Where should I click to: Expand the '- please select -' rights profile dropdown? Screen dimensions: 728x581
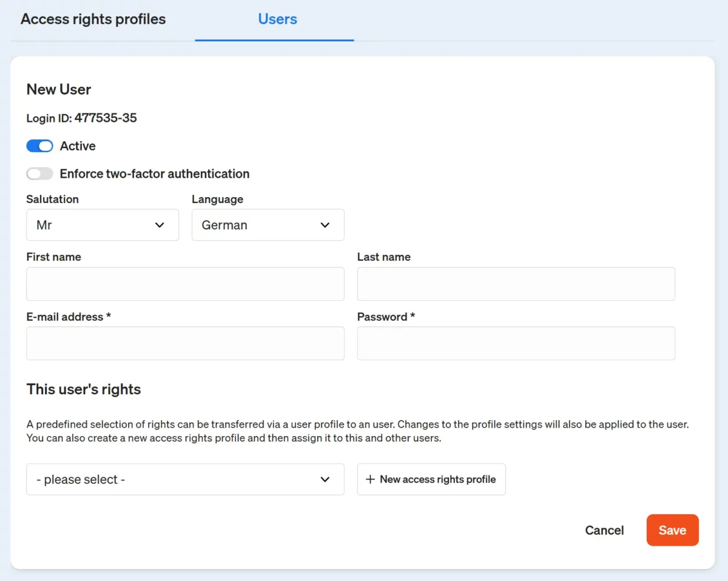(x=185, y=479)
